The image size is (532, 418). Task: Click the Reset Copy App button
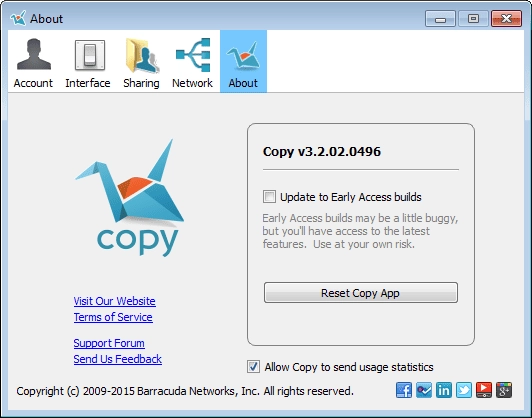click(361, 292)
